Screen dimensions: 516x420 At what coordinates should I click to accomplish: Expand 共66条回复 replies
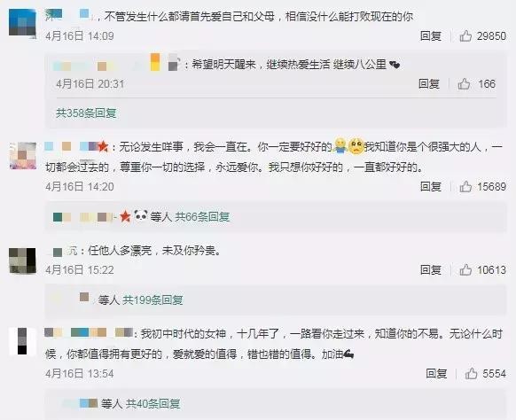202,217
